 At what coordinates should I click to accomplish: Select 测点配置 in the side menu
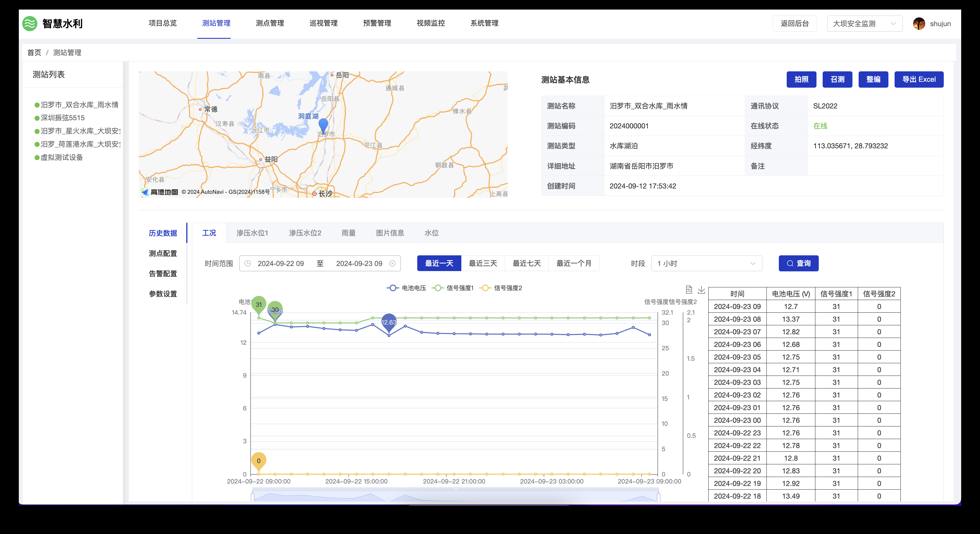click(x=163, y=253)
